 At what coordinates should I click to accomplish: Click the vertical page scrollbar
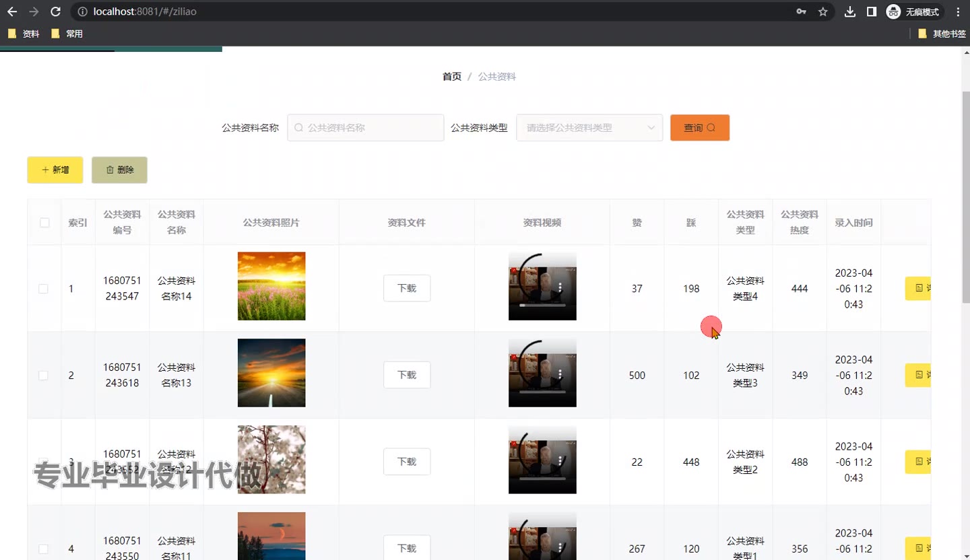[x=965, y=197]
